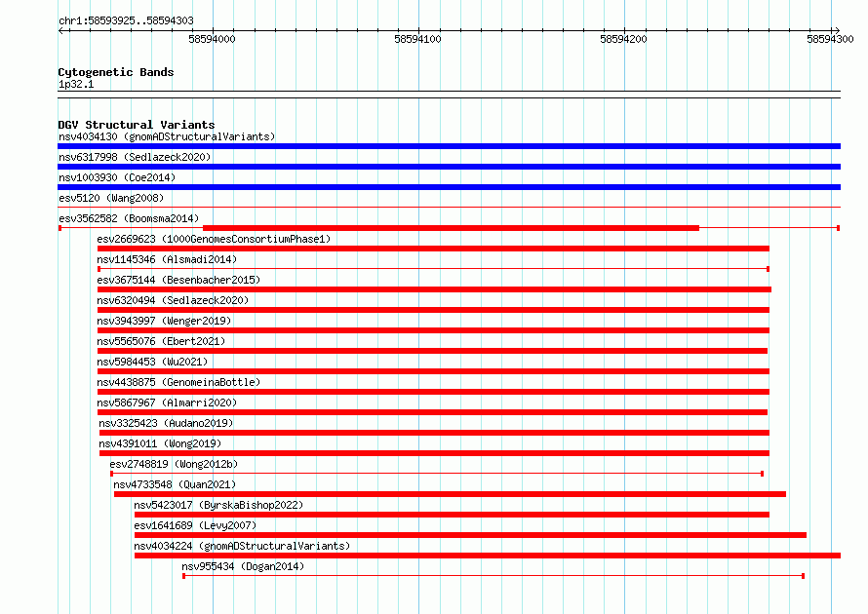Click the blue bar under nsv4034130
Viewport: 868px width, 614px height.
[449, 146]
